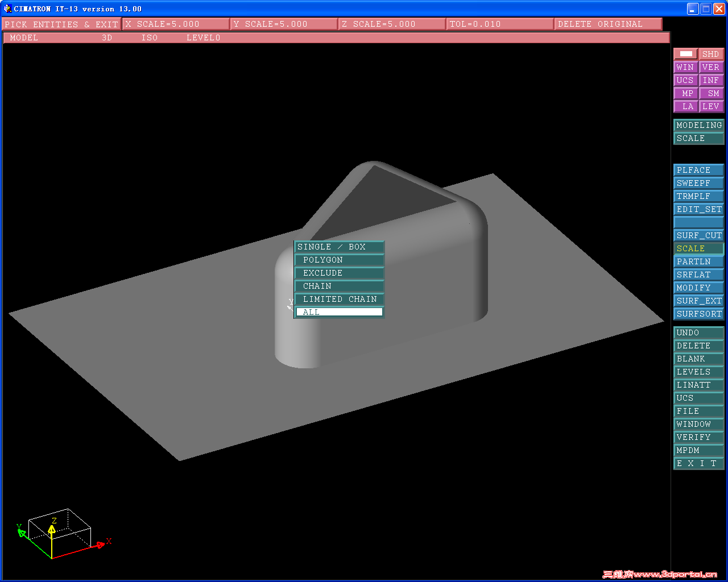
Task: Open the VERIFY menu
Action: pyautogui.click(x=699, y=437)
